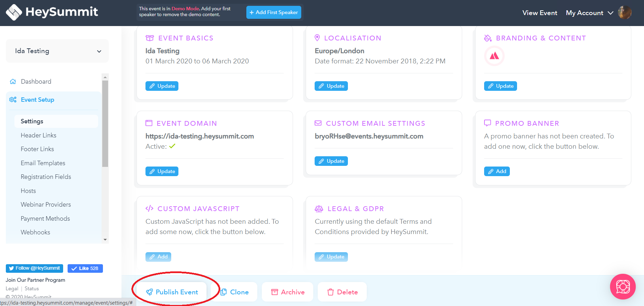This screenshot has height=306, width=644.
Task: Click sidebar scrollbar up arrow
Action: pos(105,76)
